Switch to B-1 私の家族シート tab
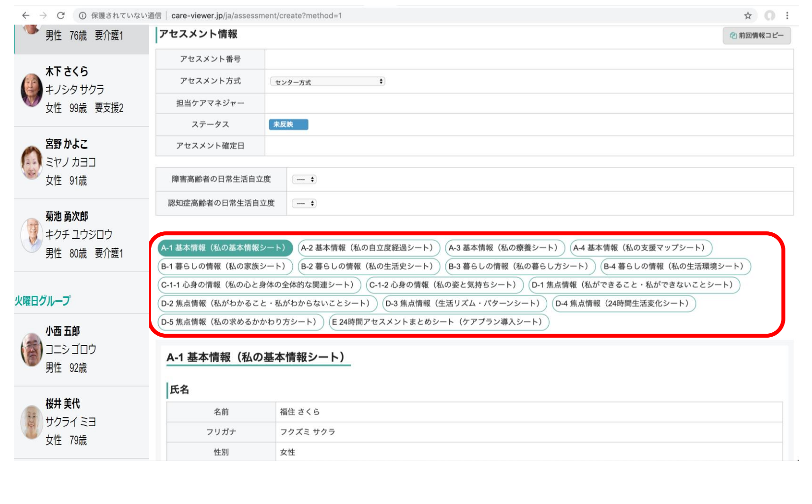The width and height of the screenshot is (812, 504). (x=225, y=266)
